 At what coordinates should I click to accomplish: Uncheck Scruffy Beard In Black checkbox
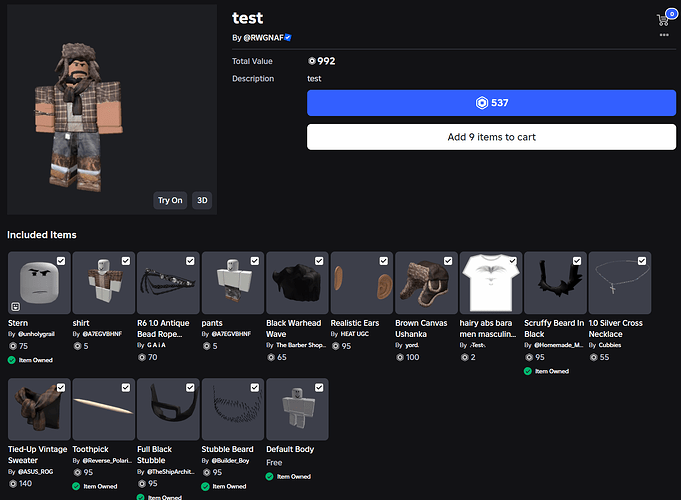(x=577, y=261)
